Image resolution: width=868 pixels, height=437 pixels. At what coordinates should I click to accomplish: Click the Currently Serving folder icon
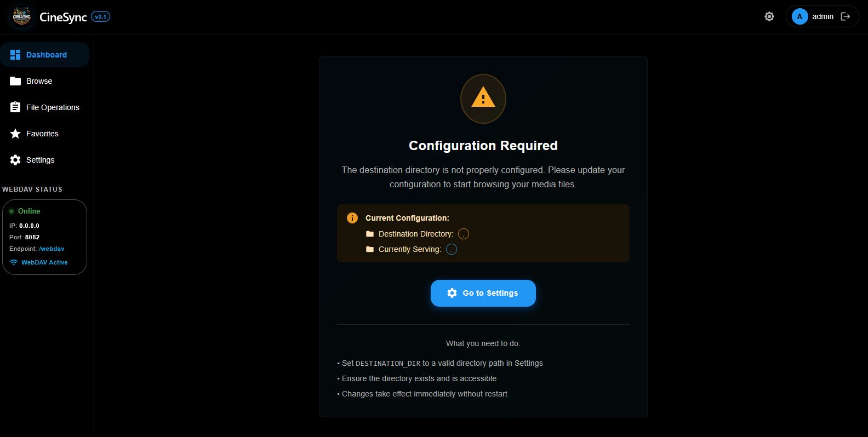coord(370,249)
